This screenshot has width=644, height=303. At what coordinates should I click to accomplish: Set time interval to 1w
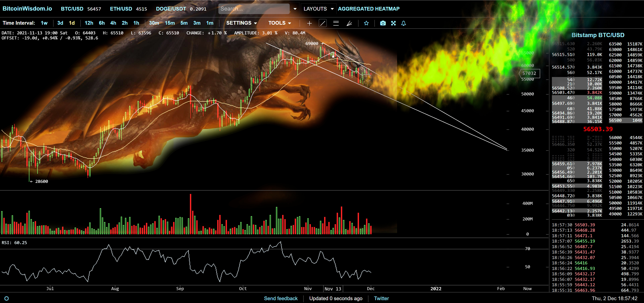(44, 23)
